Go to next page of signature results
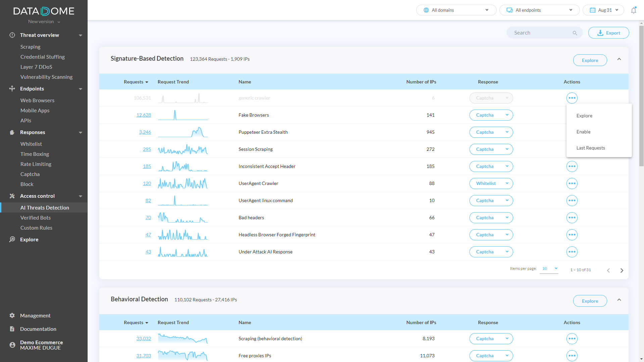Image resolution: width=644 pixels, height=362 pixels. point(622,270)
